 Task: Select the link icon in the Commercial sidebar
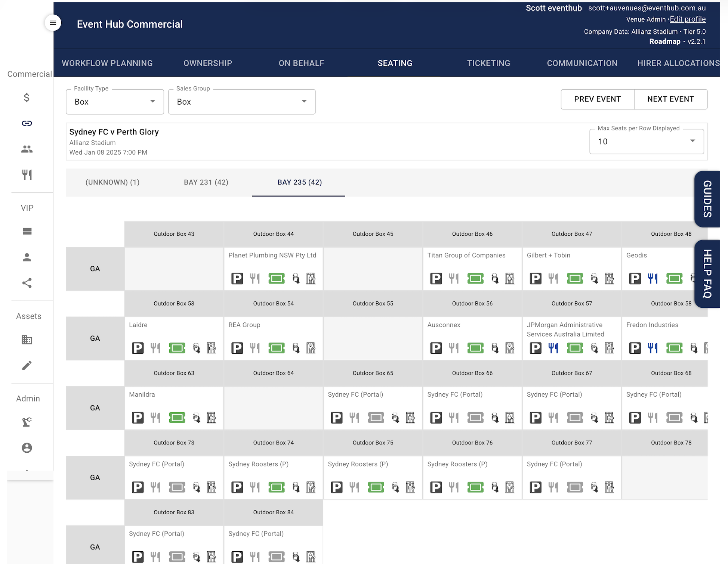(x=27, y=123)
